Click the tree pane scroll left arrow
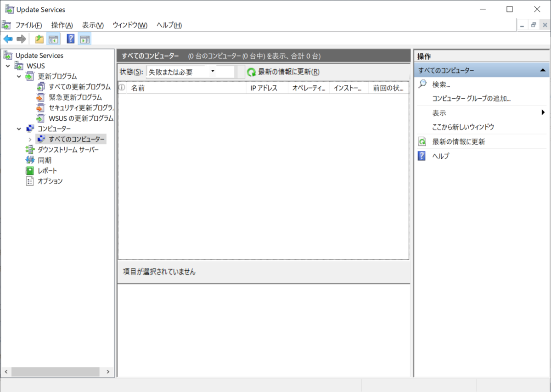 pos(6,372)
